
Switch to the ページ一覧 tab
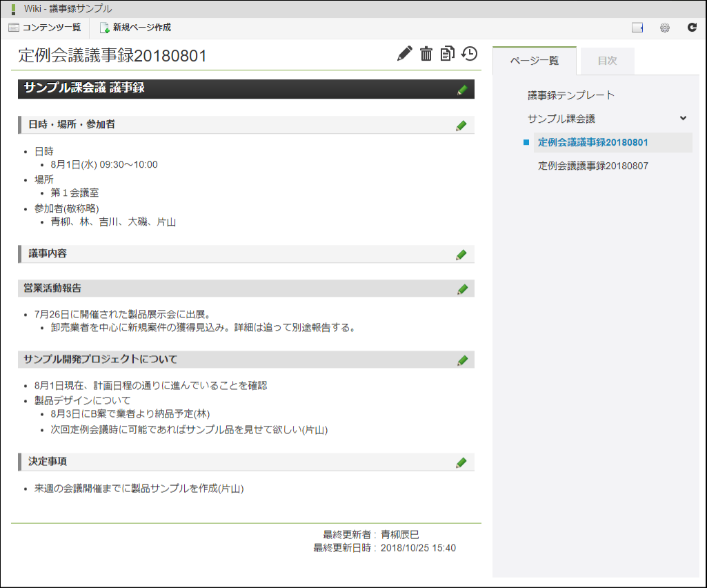pyautogui.click(x=535, y=61)
